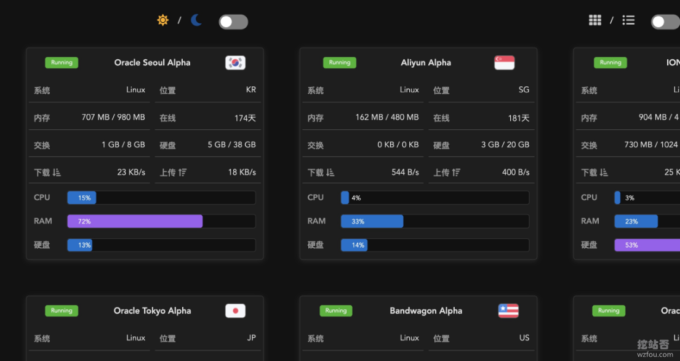Image resolution: width=680 pixels, height=361 pixels.
Task: Click upload speed 18 KB/s
Action: click(x=242, y=172)
